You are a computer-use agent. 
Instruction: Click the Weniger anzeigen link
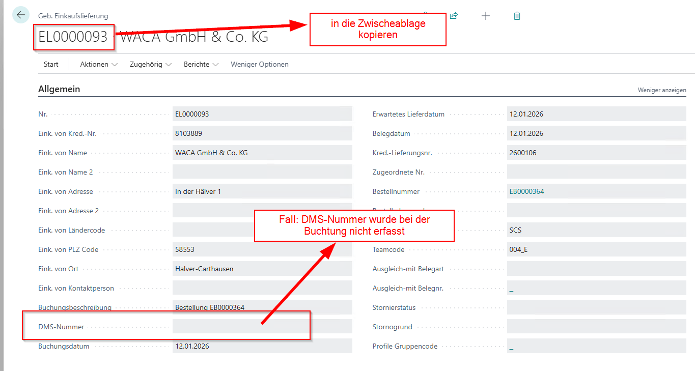click(x=661, y=90)
